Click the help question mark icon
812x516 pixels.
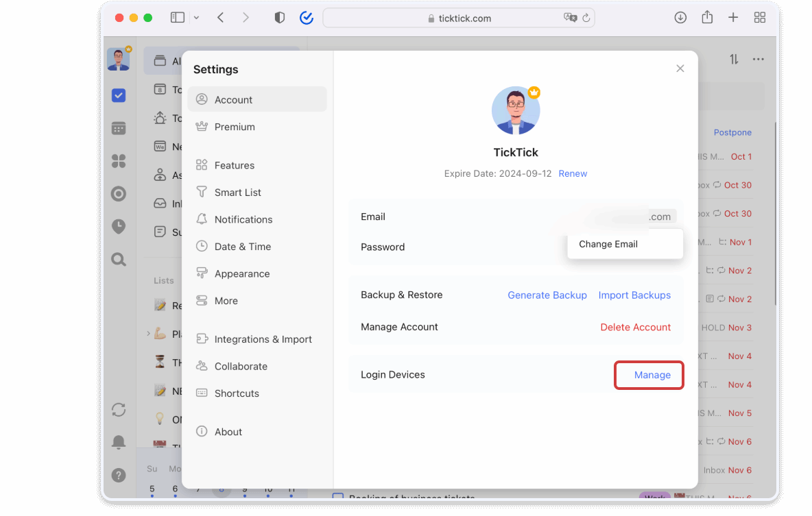click(x=119, y=475)
